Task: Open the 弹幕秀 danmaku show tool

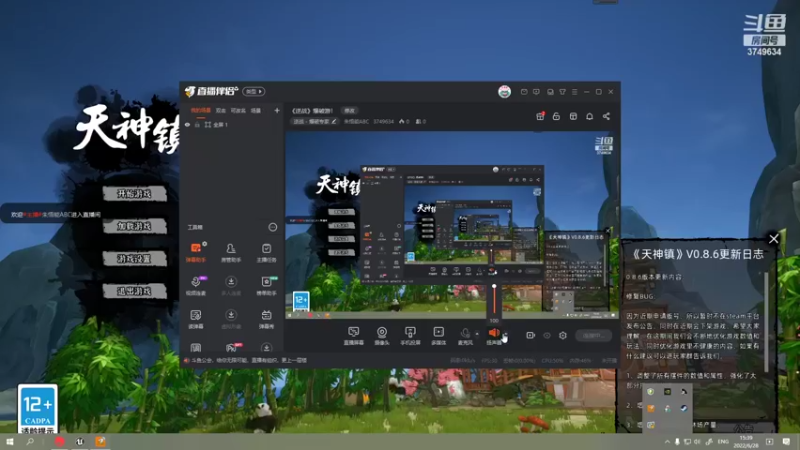Action: coord(266,318)
